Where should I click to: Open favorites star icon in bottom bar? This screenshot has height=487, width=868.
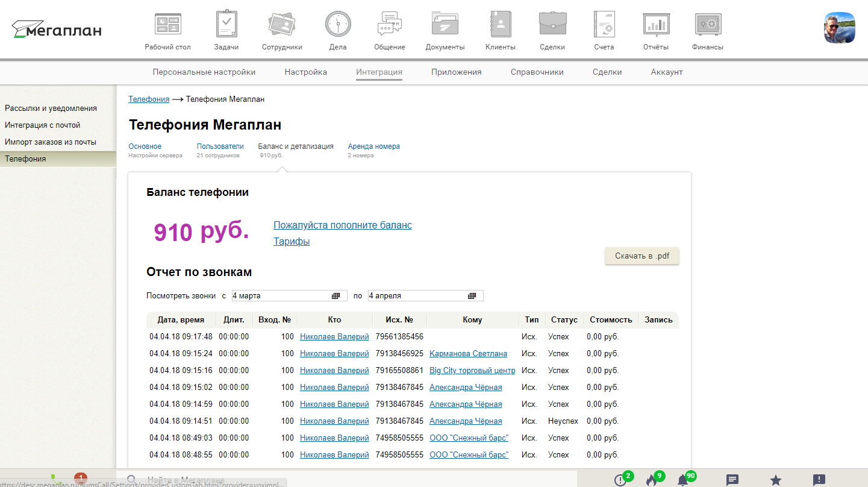pos(776,480)
